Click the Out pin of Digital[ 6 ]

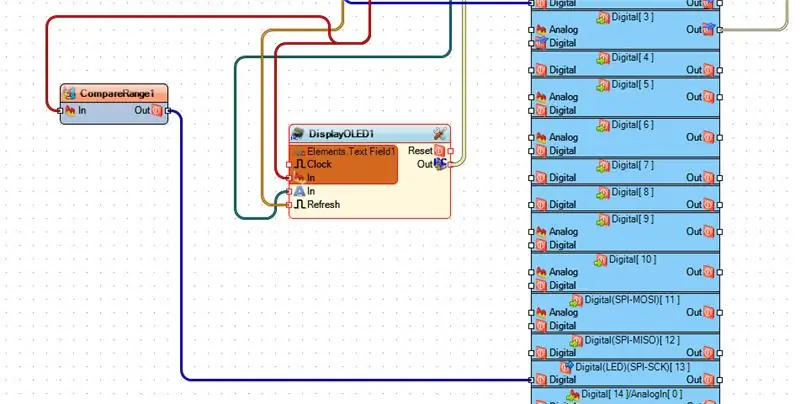tap(719, 137)
